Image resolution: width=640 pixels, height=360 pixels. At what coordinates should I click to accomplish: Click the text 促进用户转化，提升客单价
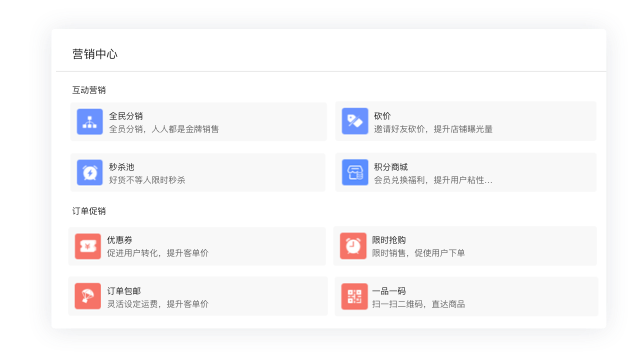click(158, 253)
